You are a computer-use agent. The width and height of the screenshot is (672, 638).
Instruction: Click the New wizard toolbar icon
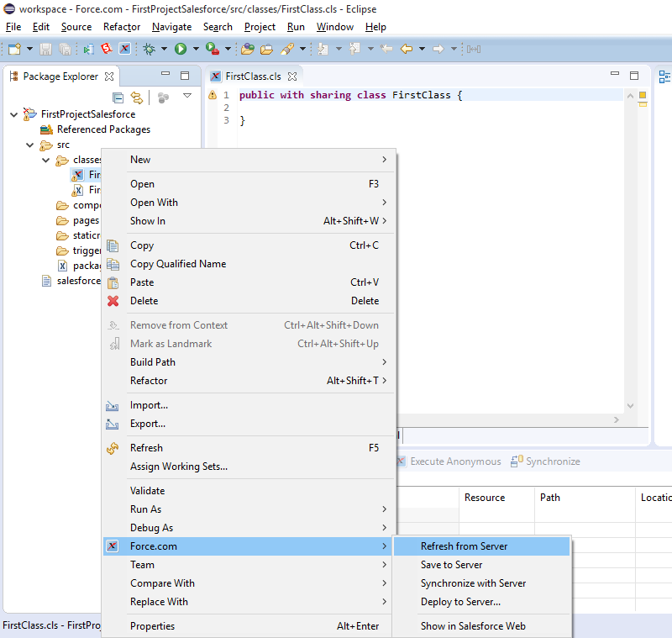[x=14, y=49]
